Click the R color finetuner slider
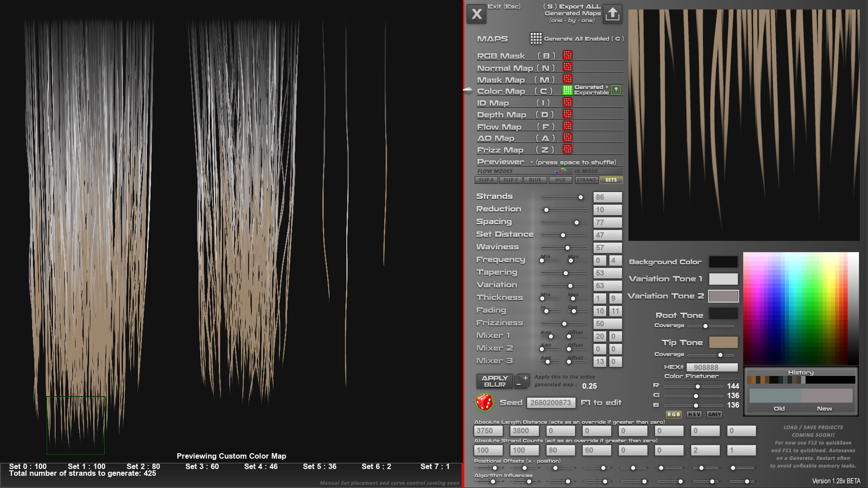Image resolution: width=868 pixels, height=488 pixels. pos(693,386)
